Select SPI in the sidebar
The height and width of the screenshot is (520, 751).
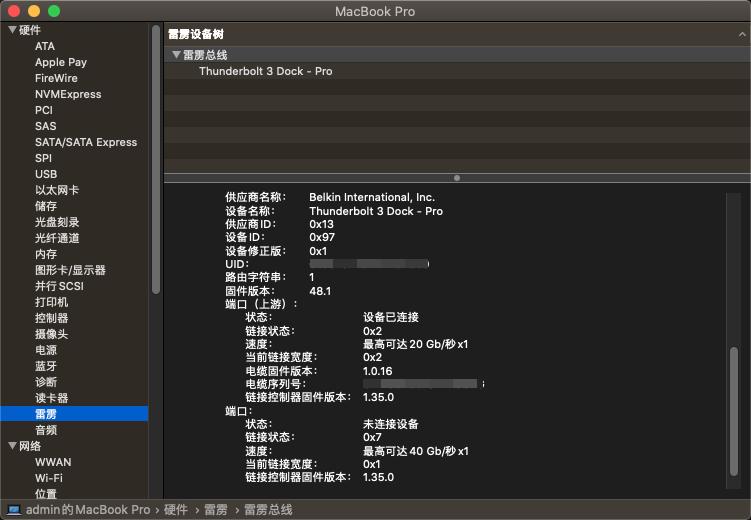click(43, 158)
